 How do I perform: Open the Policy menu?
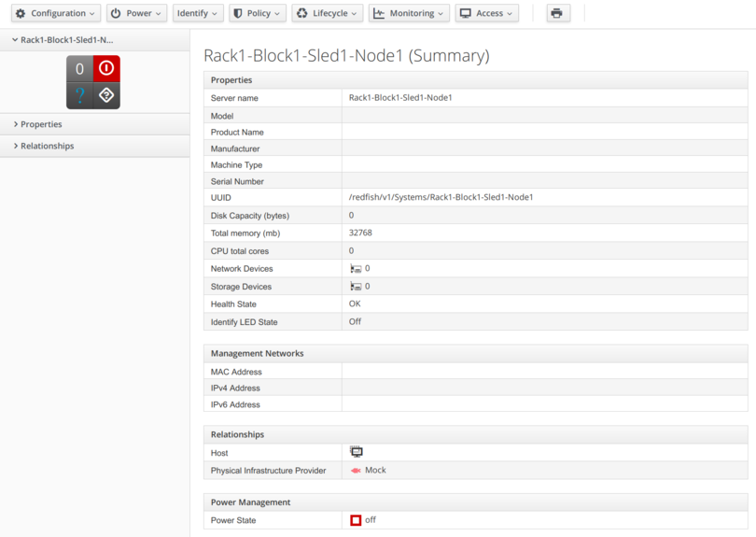click(x=257, y=13)
